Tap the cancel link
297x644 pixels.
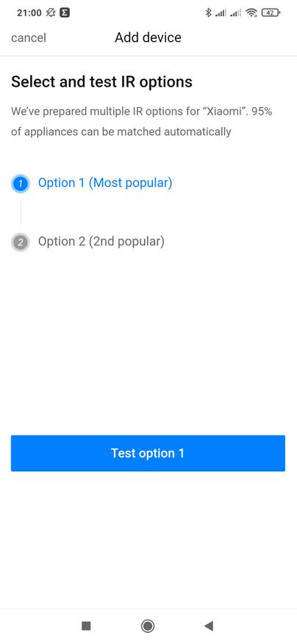tap(29, 37)
